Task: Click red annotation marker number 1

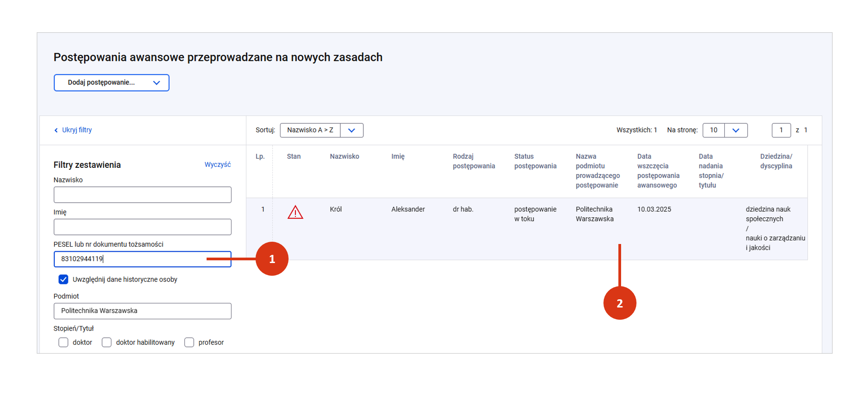Action: [x=272, y=259]
